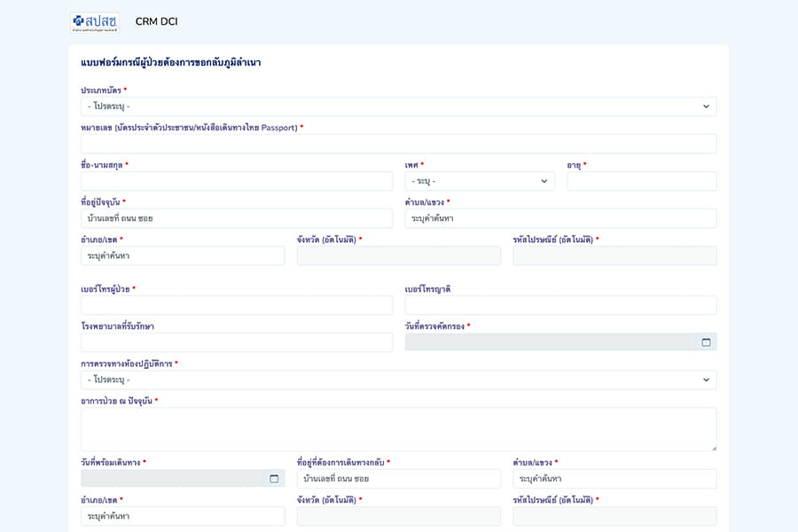This screenshot has height=532, width=798.
Task: Click the first ตำบล/แขวง search field
Action: tap(560, 218)
